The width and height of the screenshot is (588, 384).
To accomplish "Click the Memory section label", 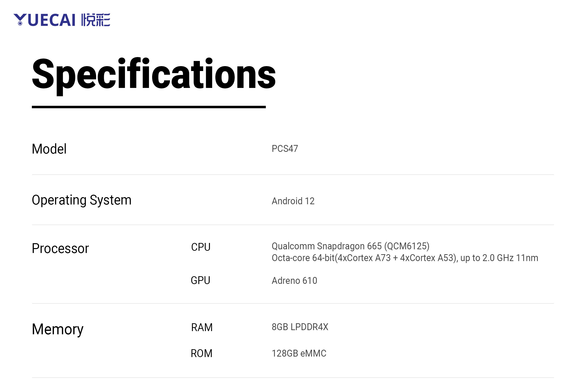I will pos(58,329).
